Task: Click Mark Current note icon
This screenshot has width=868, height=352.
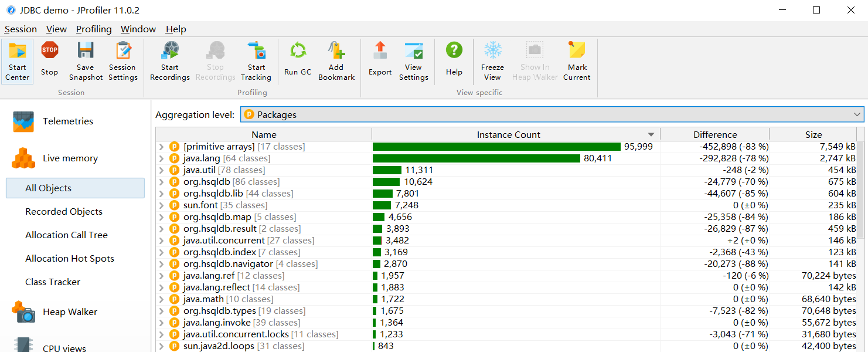Action: (577, 52)
